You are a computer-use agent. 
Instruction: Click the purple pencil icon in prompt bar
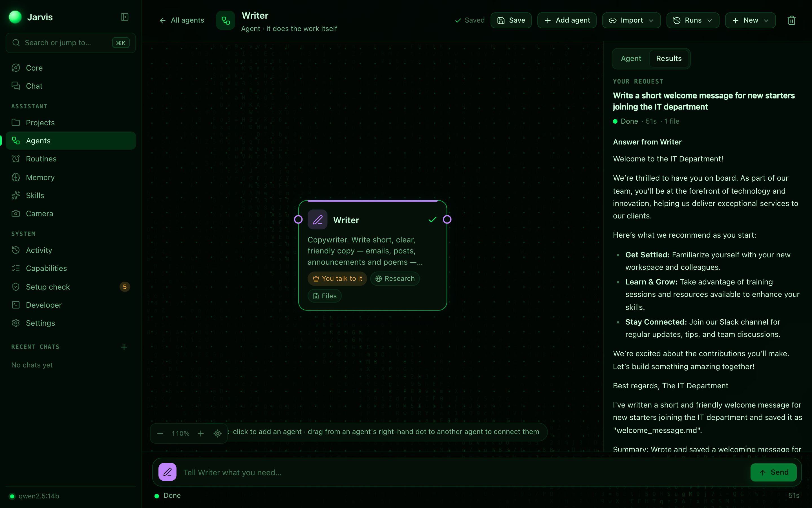pos(167,472)
